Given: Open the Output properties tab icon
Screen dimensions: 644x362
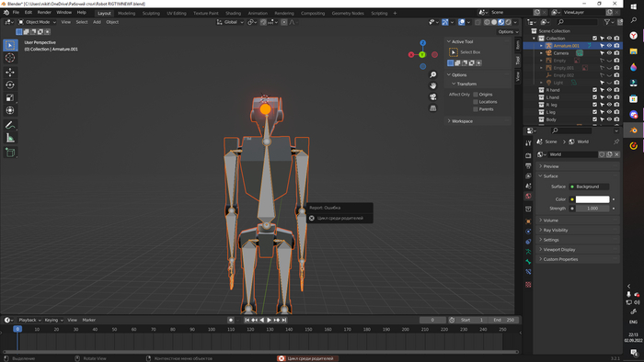Looking at the screenshot, I should tap(528, 165).
